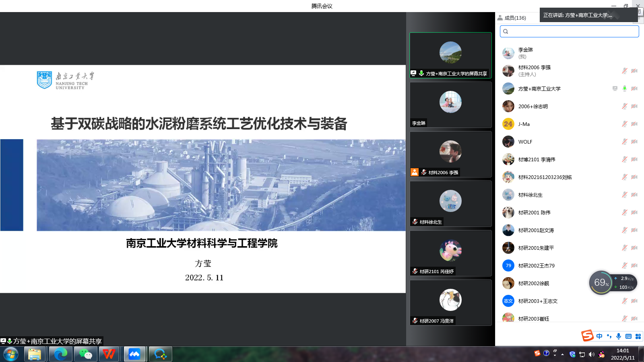Viewport: 644px width, 362px height.
Task: Open the Sogou toolbox four-squares icon
Action: point(638,336)
